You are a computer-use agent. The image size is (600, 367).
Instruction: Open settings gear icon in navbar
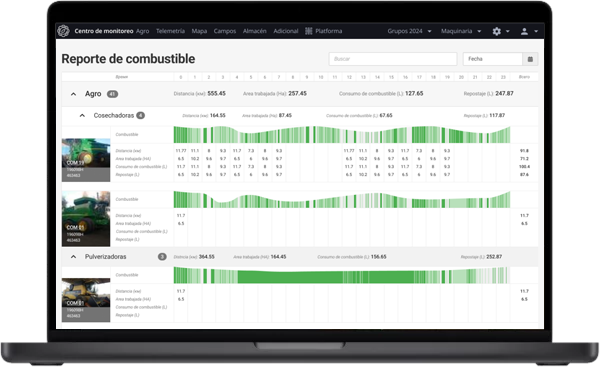pyautogui.click(x=497, y=31)
